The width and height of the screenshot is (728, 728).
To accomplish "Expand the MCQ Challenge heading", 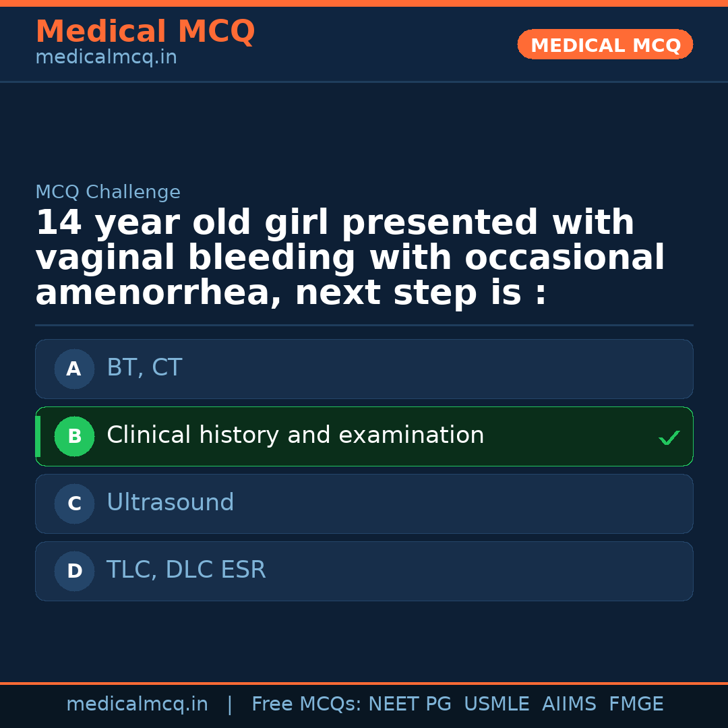I will point(108,192).
